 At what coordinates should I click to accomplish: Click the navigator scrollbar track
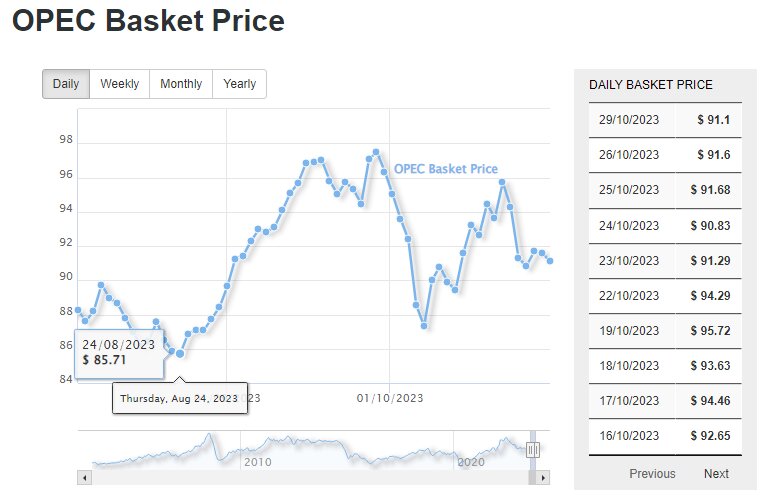pos(300,478)
